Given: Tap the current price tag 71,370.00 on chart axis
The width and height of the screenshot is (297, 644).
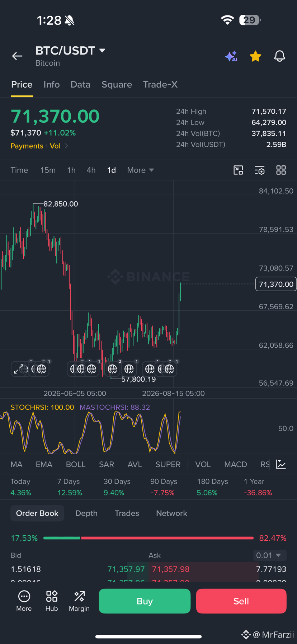Looking at the screenshot, I should tap(276, 284).
